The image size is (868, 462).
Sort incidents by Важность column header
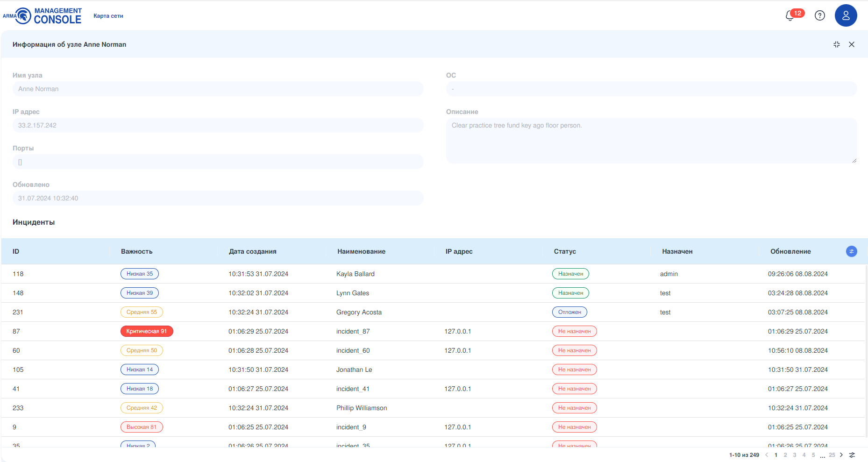(x=136, y=251)
